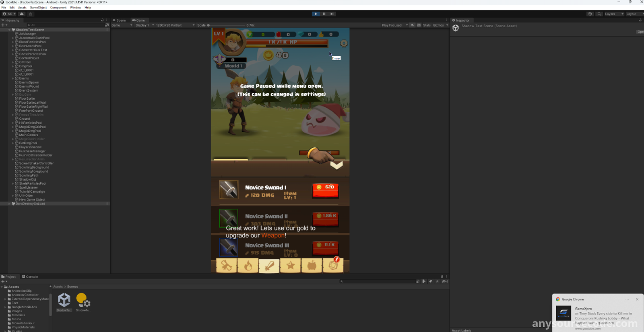Click the Pause button in the toolbar
Viewport: 644px width, 332px height.
(324, 14)
